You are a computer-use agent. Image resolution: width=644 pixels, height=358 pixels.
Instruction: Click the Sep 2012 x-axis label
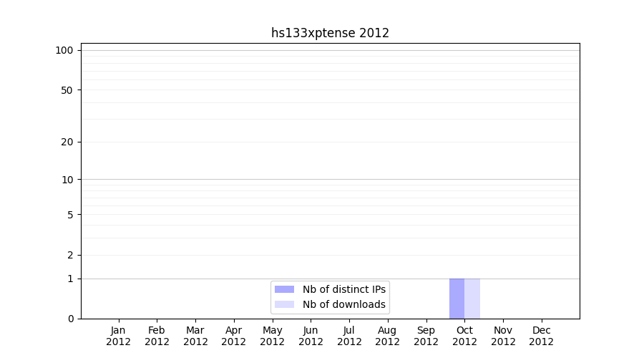[x=426, y=336]
